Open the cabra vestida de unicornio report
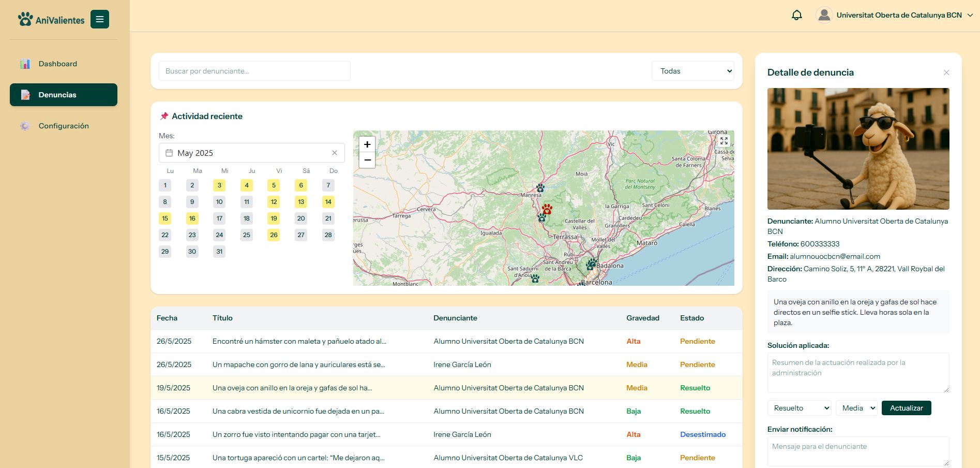 click(x=446, y=411)
